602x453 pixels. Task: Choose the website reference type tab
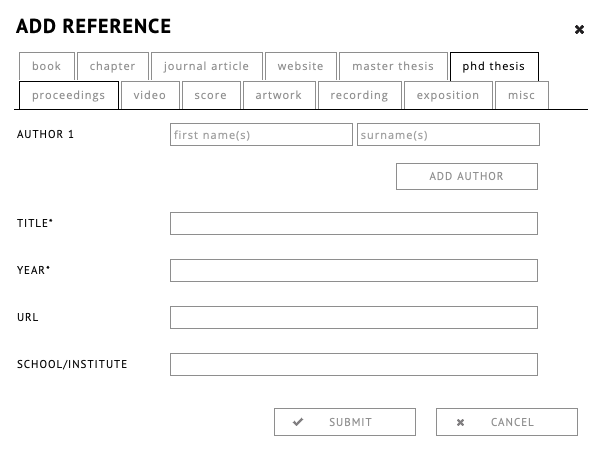(301, 66)
